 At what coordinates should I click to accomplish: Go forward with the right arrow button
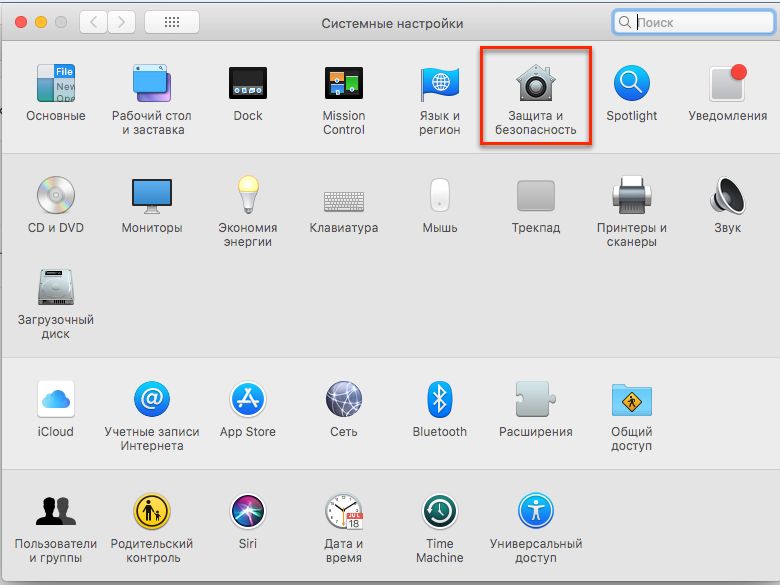point(121,22)
